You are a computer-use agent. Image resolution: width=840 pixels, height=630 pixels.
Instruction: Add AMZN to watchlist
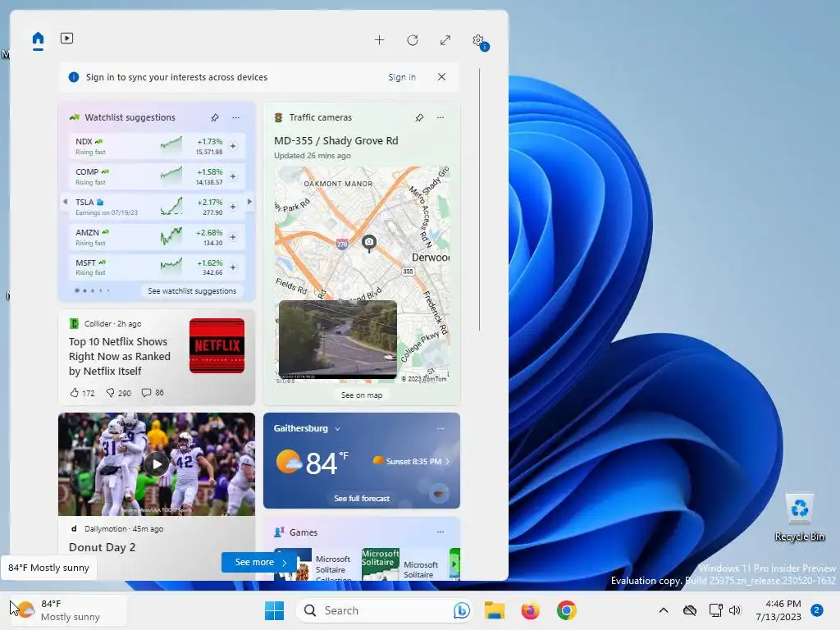coord(233,237)
